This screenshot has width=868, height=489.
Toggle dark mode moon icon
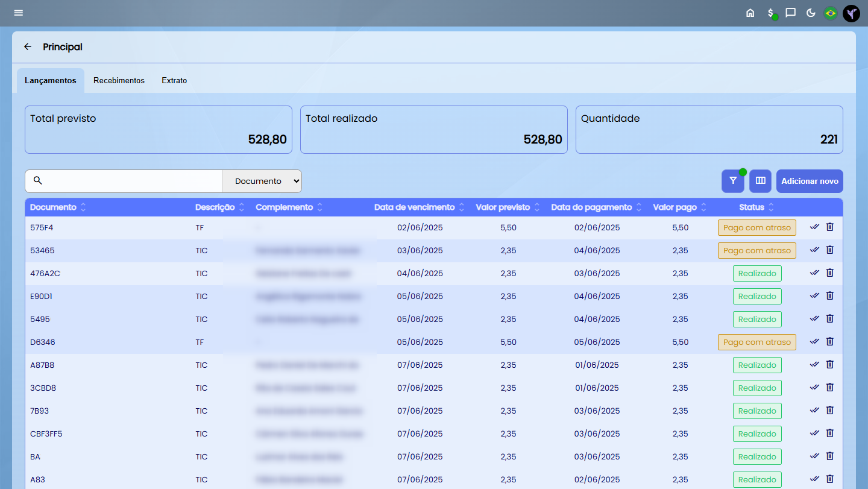811,13
